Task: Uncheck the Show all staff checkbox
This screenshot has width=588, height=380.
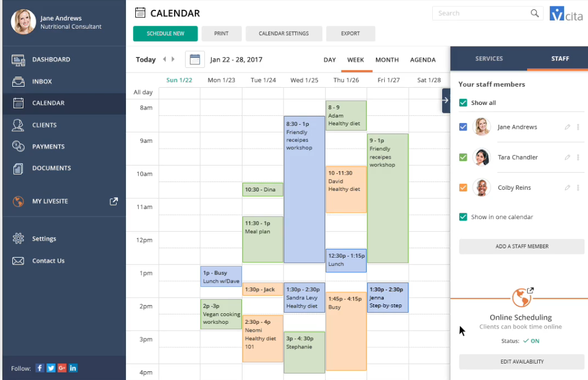Action: coord(463,102)
